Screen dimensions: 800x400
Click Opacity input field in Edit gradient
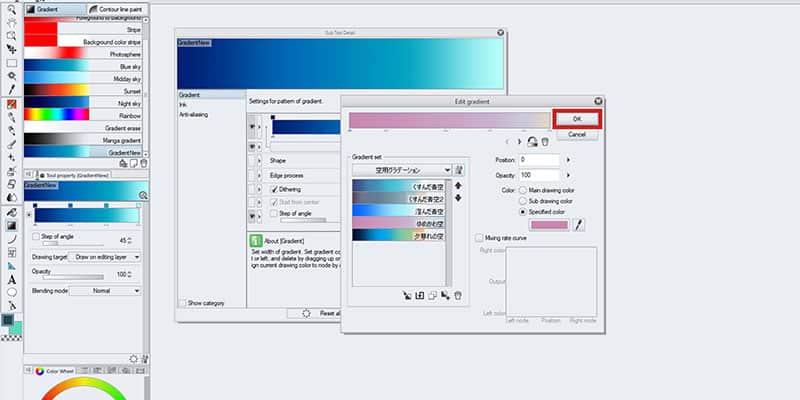(539, 175)
